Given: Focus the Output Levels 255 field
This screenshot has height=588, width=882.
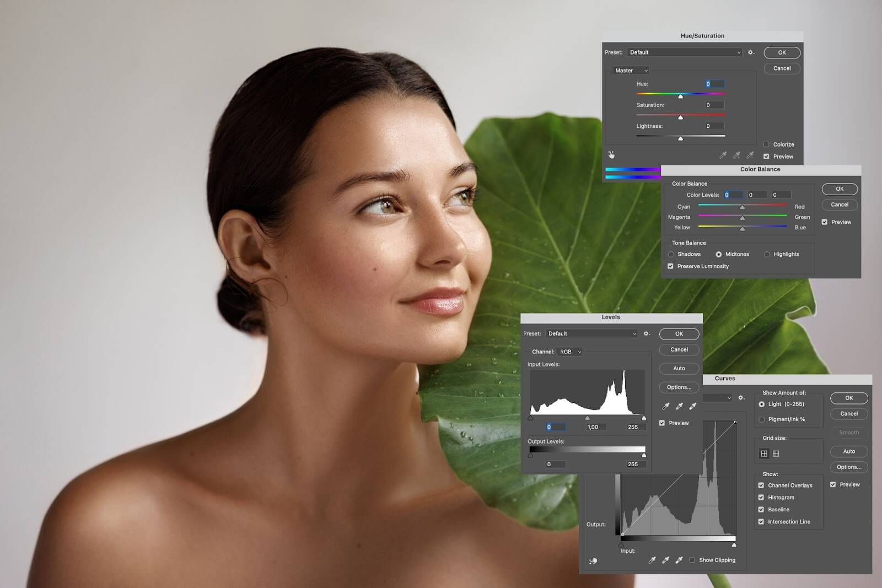Looking at the screenshot, I should pos(636,464).
